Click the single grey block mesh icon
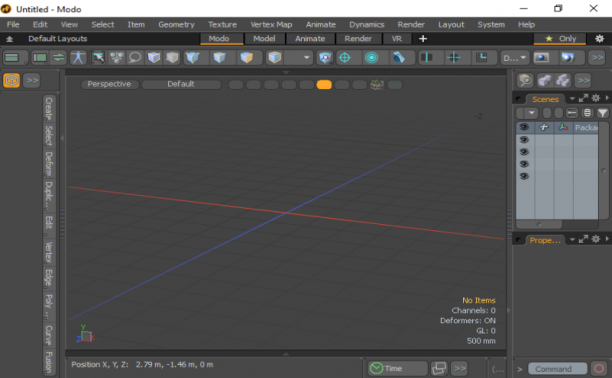Screen dimensions: 612x378 click(544, 80)
